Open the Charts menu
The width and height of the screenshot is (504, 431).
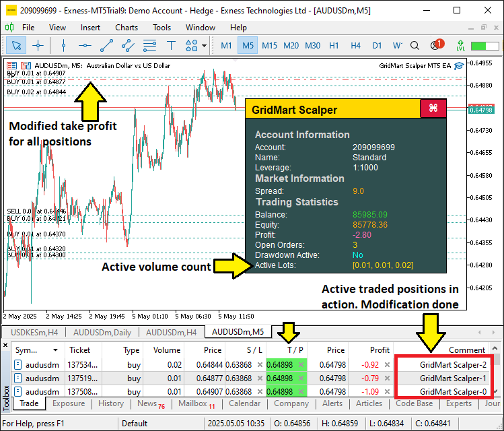coord(127,28)
